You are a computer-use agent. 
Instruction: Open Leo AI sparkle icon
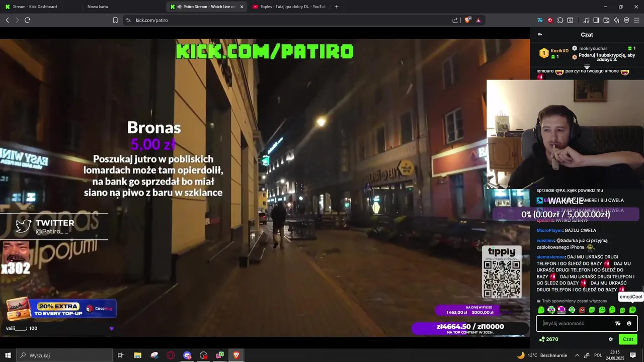coord(616,20)
